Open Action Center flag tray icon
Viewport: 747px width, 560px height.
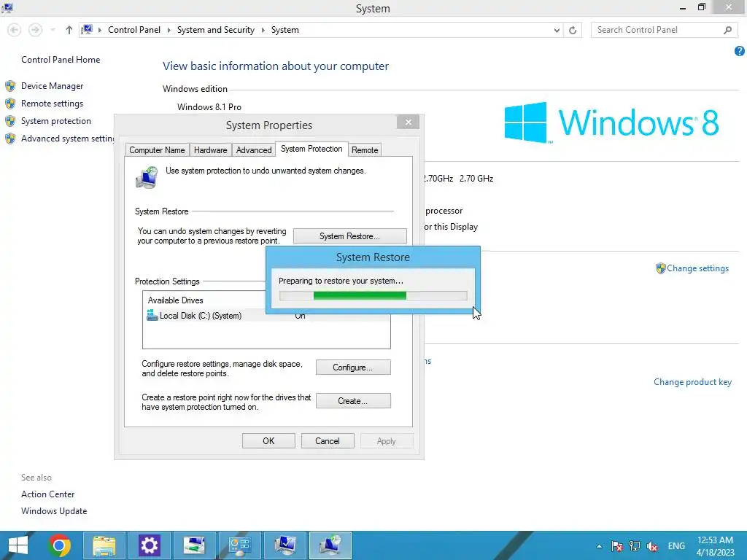pyautogui.click(x=617, y=546)
